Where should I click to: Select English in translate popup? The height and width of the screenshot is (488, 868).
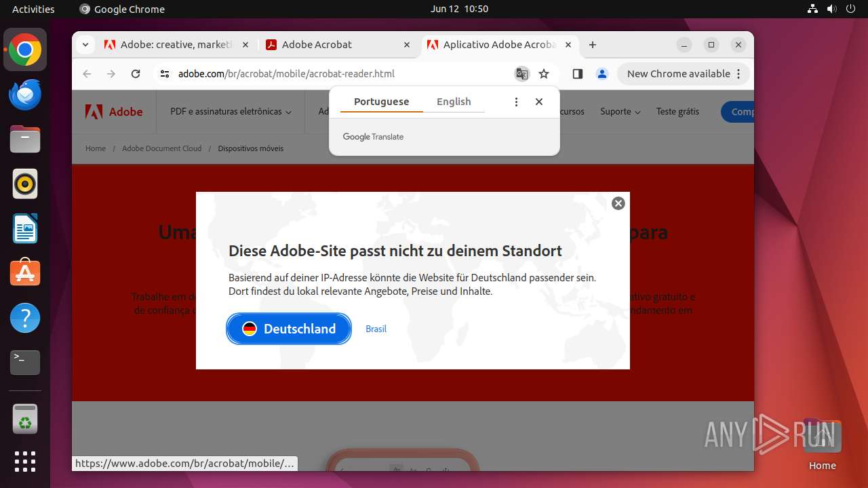pyautogui.click(x=454, y=102)
